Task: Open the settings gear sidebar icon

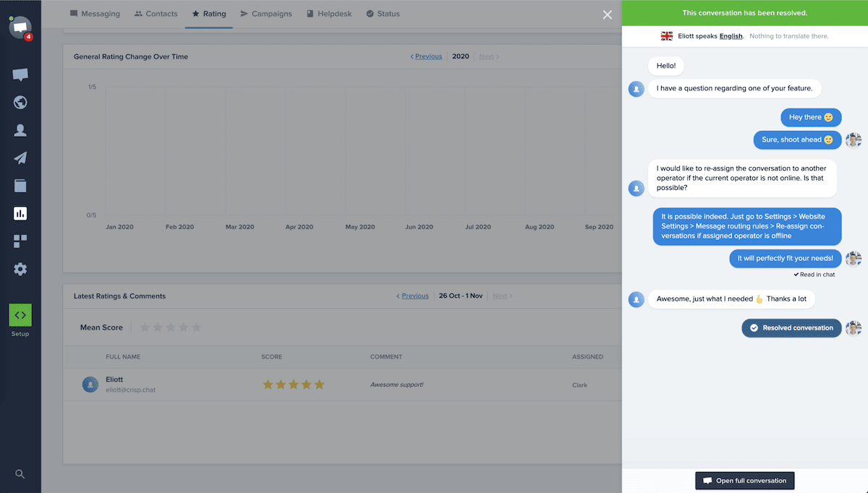Action: click(x=20, y=269)
